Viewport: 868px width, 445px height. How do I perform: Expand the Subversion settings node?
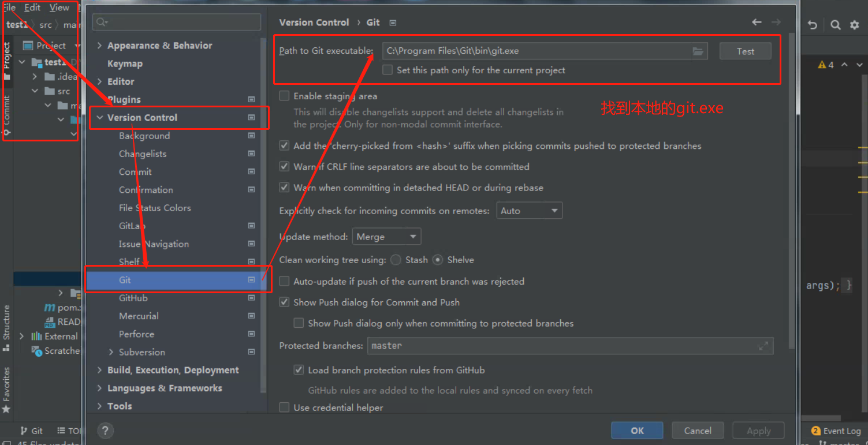(111, 352)
